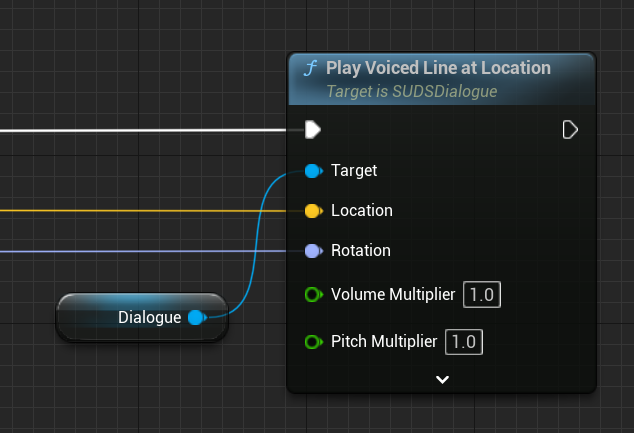Image resolution: width=634 pixels, height=433 pixels.
Task: Select the yellow Location input pin
Action: [x=313, y=211]
